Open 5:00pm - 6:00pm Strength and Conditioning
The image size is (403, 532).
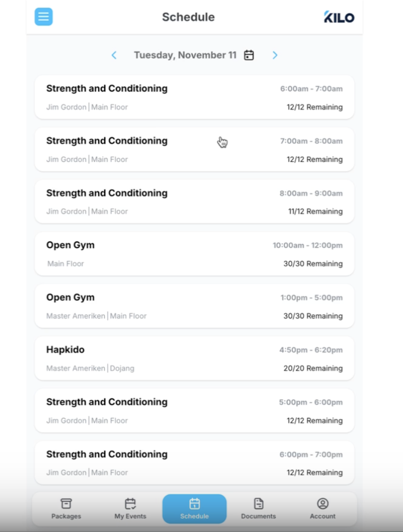pyautogui.click(x=194, y=411)
